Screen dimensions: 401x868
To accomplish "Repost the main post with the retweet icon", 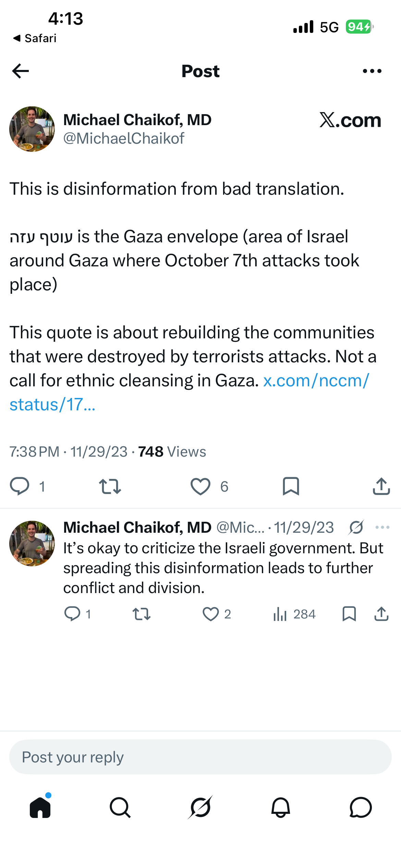I will 110,486.
